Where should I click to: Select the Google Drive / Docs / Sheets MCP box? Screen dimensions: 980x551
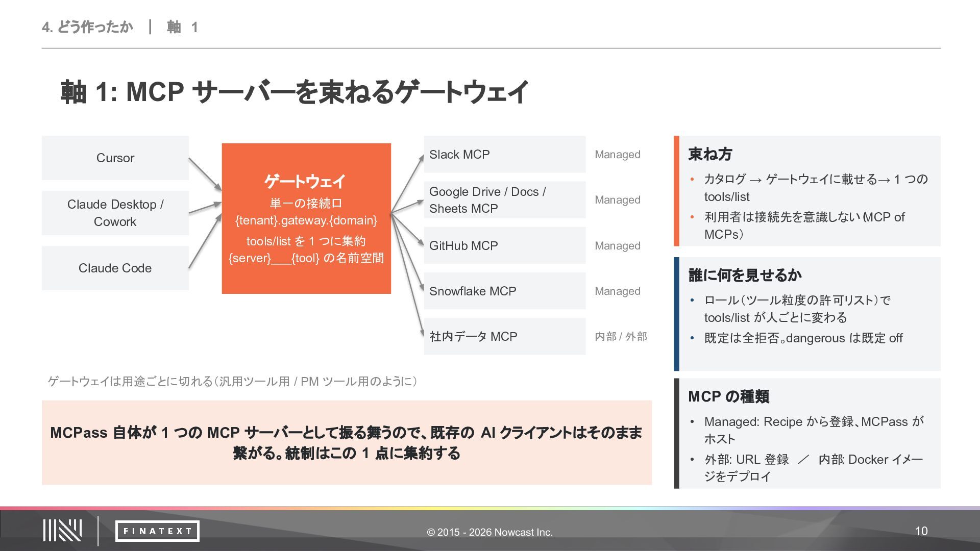(x=505, y=200)
